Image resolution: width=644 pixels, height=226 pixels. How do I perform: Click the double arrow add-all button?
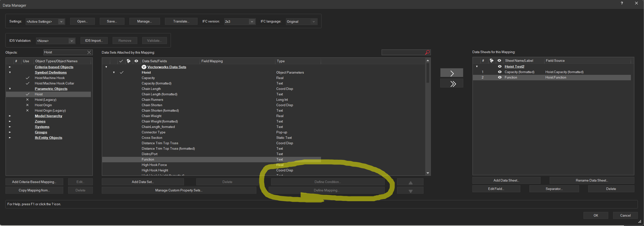pyautogui.click(x=451, y=84)
